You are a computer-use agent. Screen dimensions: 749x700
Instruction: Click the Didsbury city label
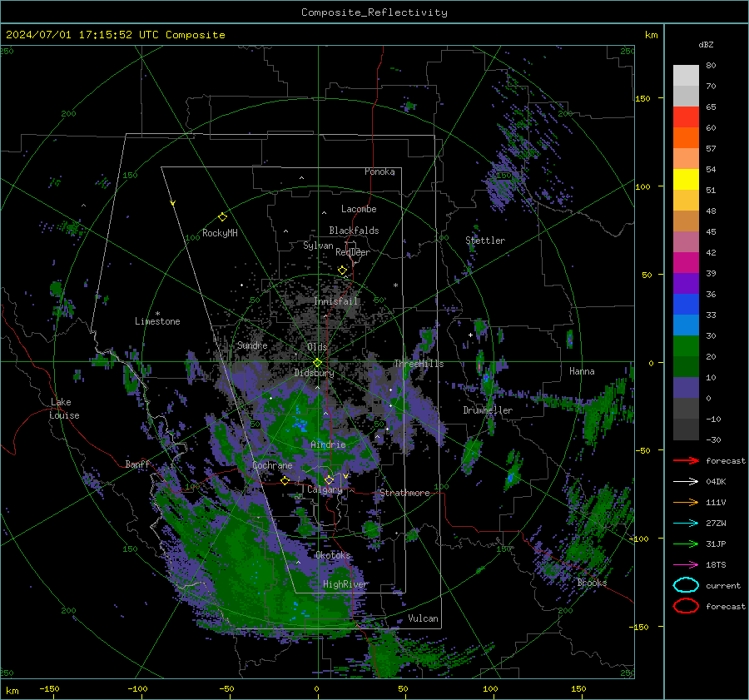point(314,373)
